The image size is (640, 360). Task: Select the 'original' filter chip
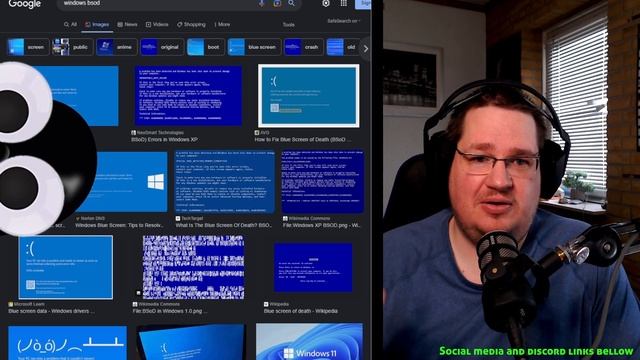point(162,47)
